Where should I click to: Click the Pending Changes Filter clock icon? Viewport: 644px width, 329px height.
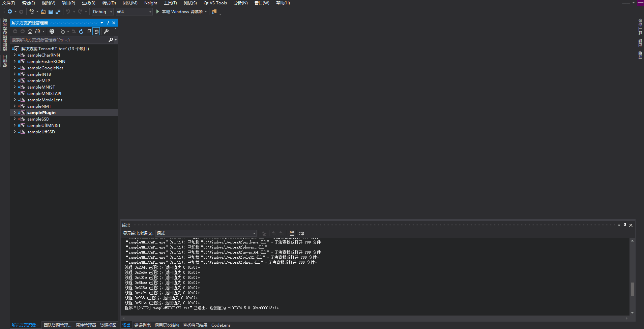click(63, 31)
